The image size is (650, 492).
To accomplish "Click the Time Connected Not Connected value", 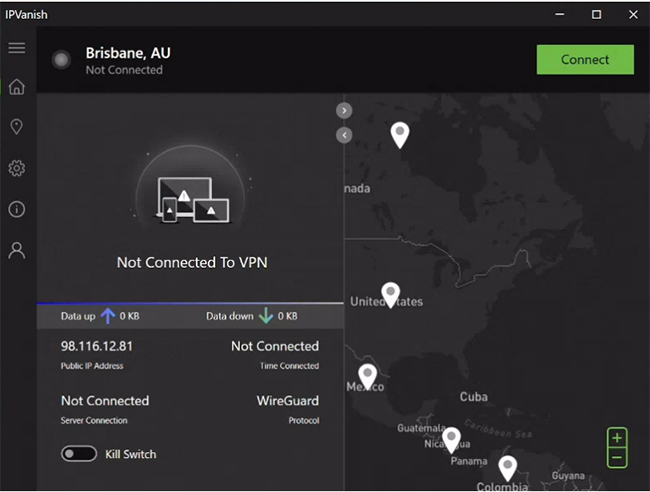I will coord(275,346).
